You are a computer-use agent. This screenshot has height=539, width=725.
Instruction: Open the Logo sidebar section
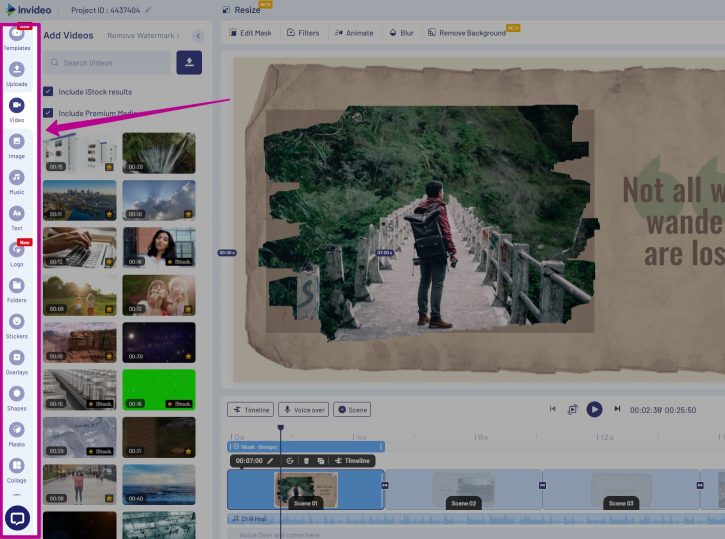17,254
